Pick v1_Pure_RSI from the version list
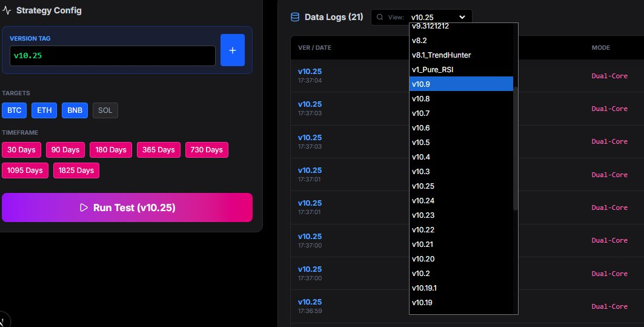The width and height of the screenshot is (644, 327). click(433, 70)
